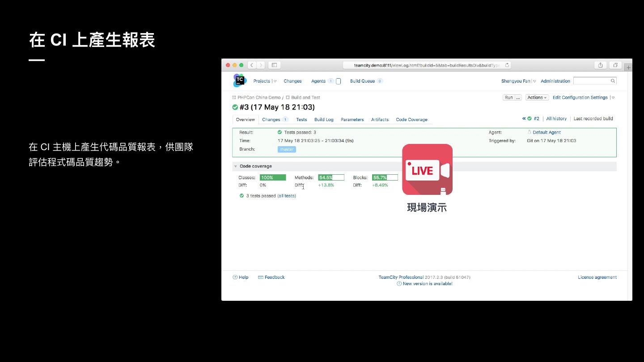The image size is (644, 362).
Task: Open the Actions dropdown
Action: [537, 97]
